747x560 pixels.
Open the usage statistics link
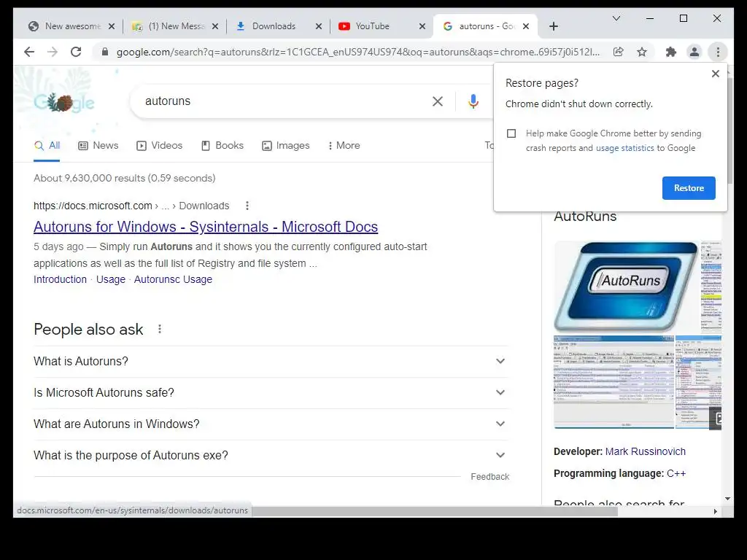[x=624, y=148]
